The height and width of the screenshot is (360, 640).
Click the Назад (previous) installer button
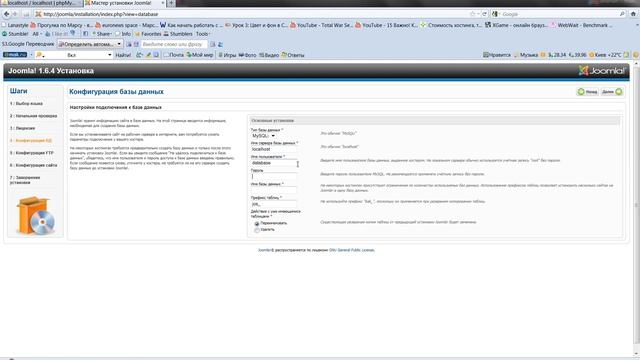click(587, 92)
